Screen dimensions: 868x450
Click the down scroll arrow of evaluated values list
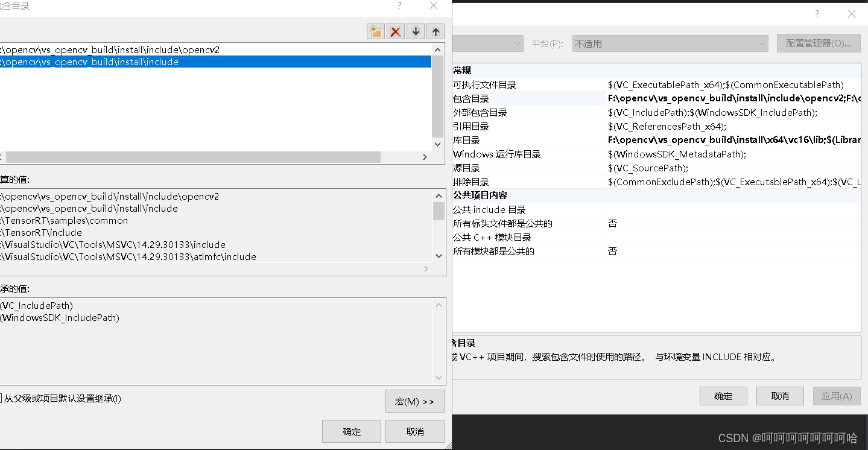pos(438,255)
